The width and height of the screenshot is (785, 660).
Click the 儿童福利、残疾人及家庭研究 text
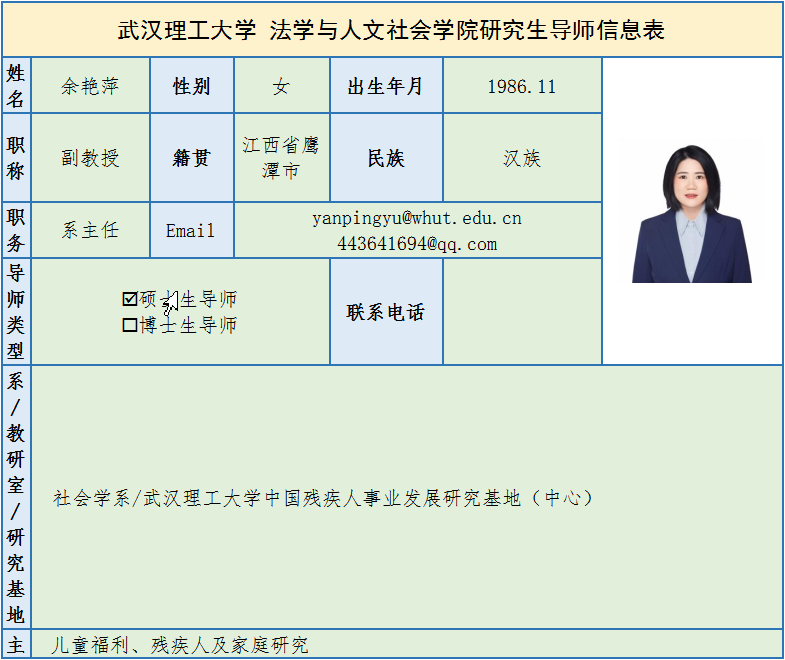[x=180, y=645]
